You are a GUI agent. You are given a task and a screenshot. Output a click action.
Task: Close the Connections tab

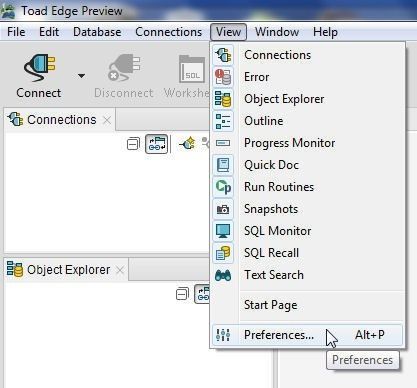coord(107,120)
